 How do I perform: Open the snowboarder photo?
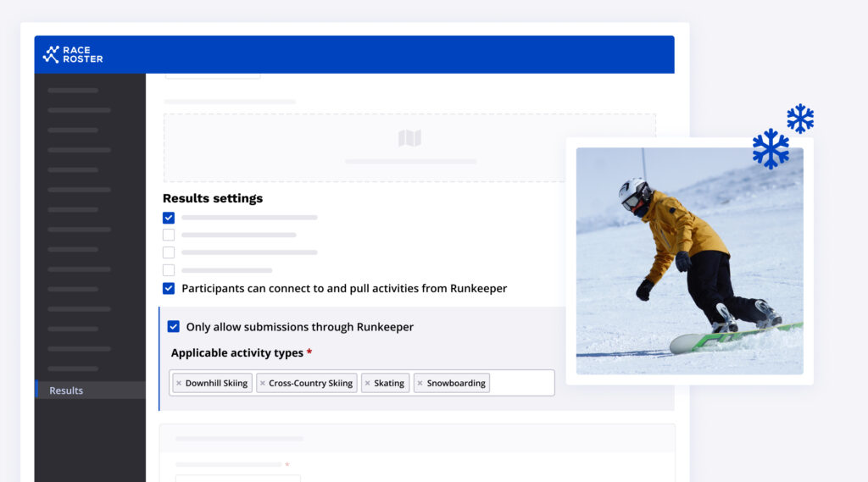689,261
